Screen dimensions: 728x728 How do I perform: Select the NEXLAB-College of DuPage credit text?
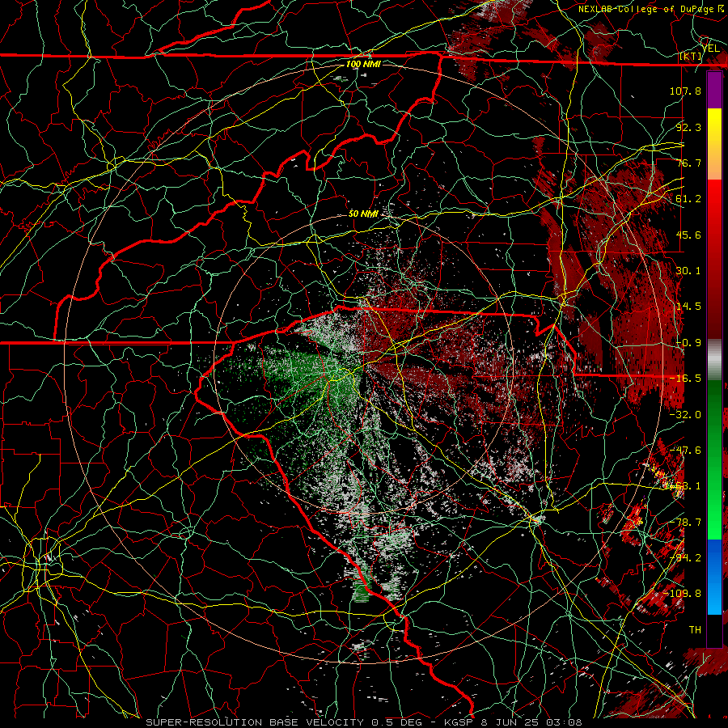point(645,9)
